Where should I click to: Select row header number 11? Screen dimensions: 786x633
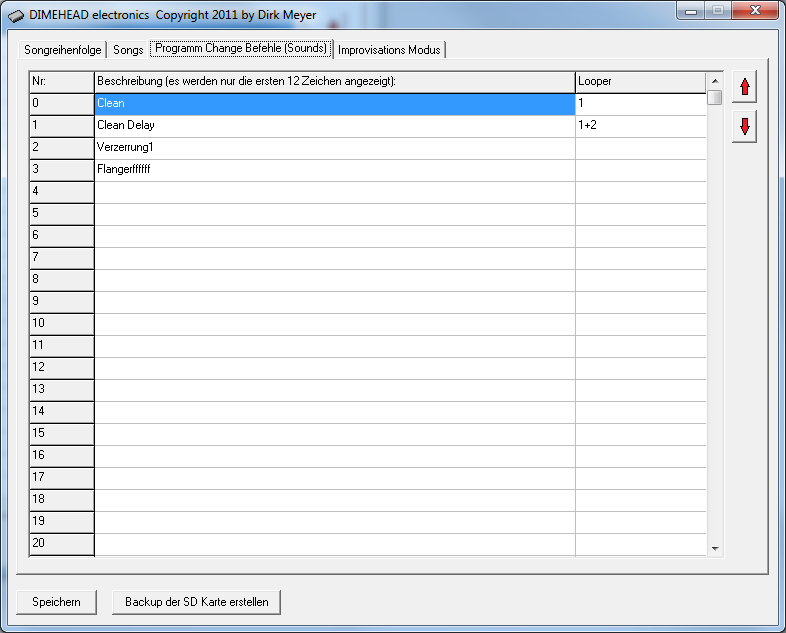62,346
